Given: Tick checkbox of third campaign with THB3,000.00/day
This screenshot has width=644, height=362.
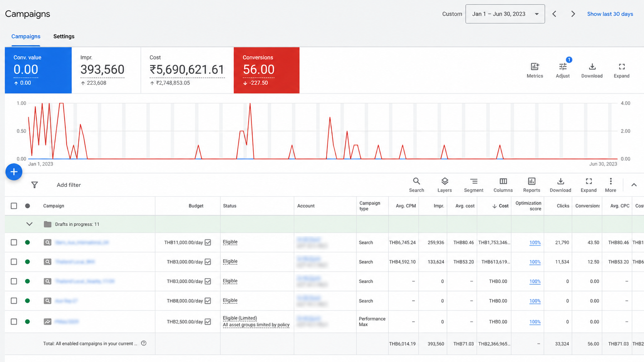Looking at the screenshot, I should click(14, 281).
